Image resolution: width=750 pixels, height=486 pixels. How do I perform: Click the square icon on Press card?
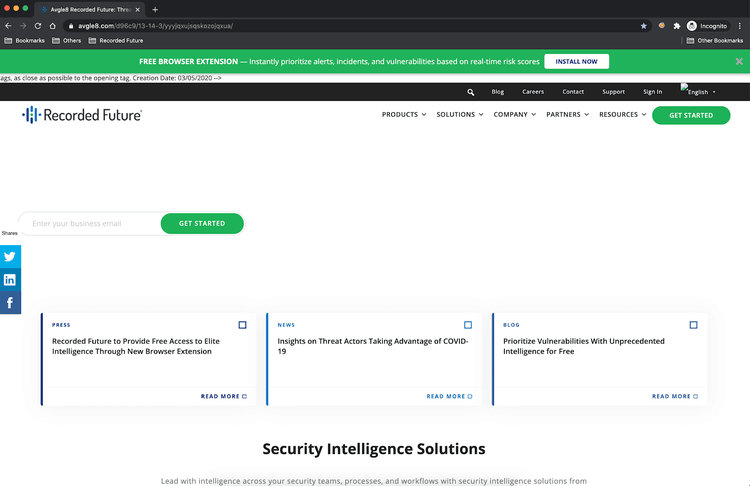pyautogui.click(x=242, y=325)
